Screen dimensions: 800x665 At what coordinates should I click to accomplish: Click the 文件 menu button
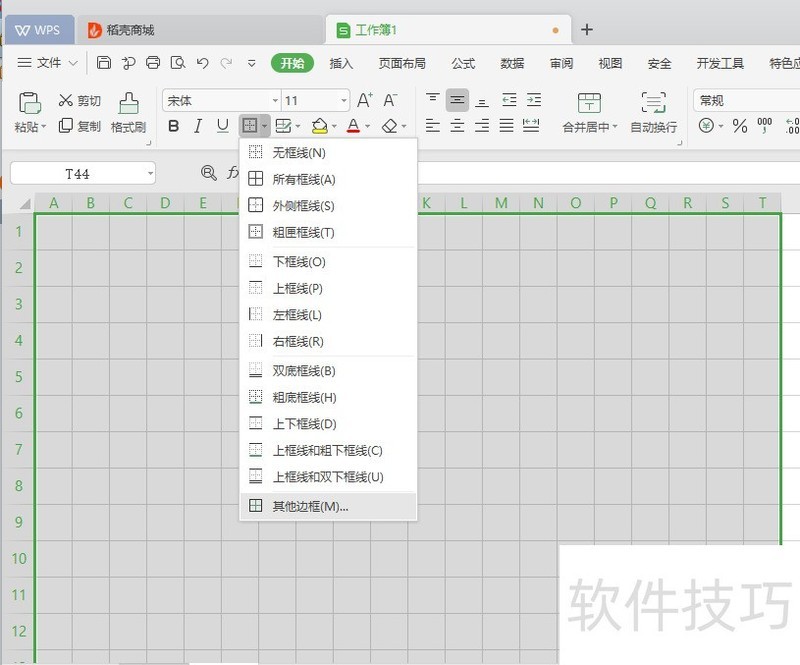[x=48, y=63]
